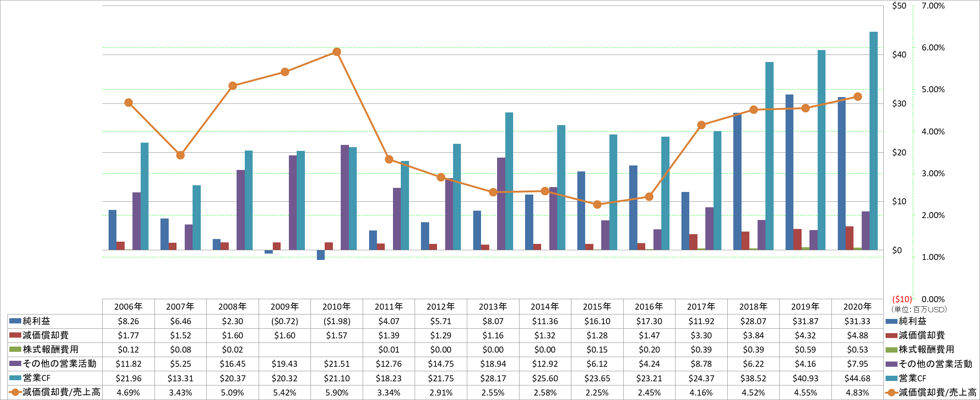This screenshot has height=400, width=980.
Task: Click the teal 営業CF legend swatch on left
Action: click(x=15, y=378)
